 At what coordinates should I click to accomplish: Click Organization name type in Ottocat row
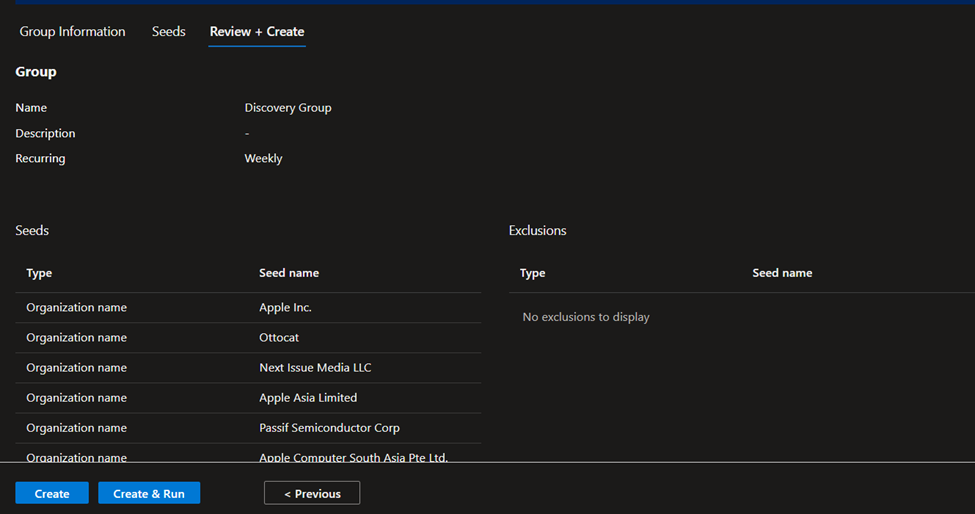click(x=76, y=337)
